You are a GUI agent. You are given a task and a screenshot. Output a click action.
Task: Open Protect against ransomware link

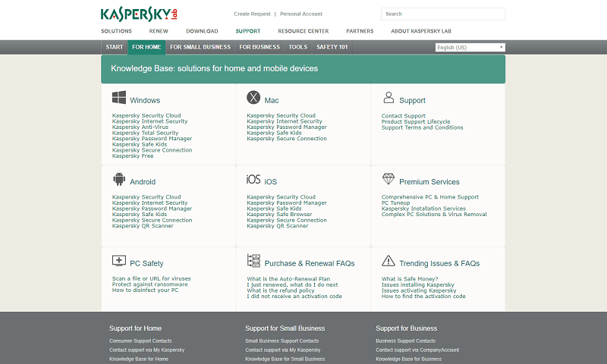pyautogui.click(x=149, y=284)
